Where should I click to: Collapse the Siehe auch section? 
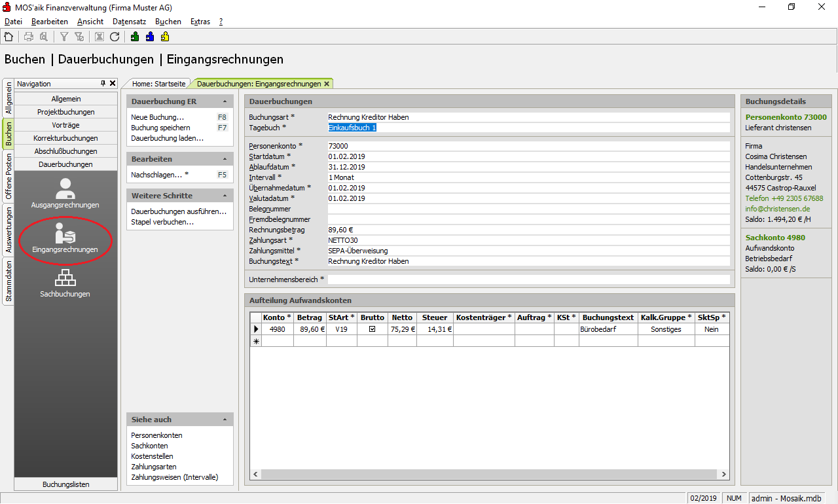click(225, 420)
